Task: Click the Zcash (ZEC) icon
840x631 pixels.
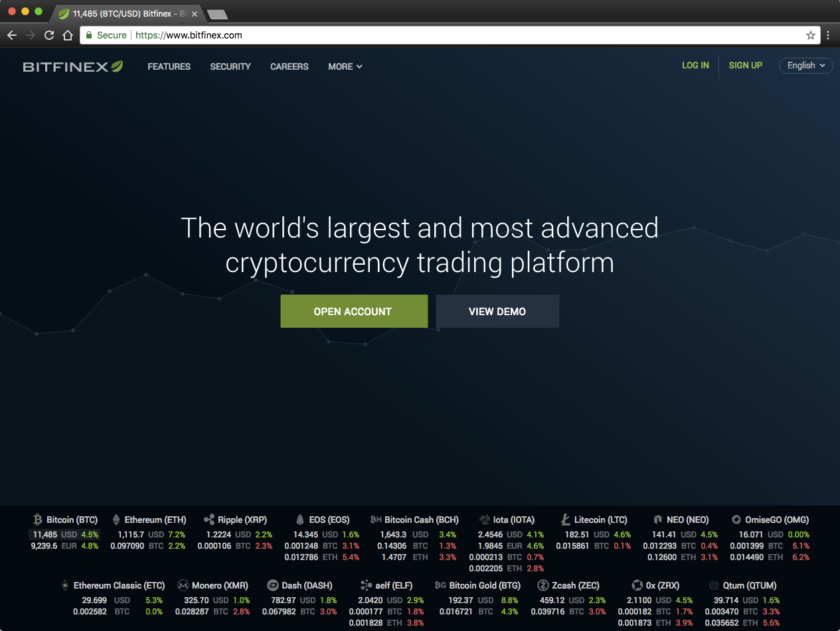Action: coord(541,585)
